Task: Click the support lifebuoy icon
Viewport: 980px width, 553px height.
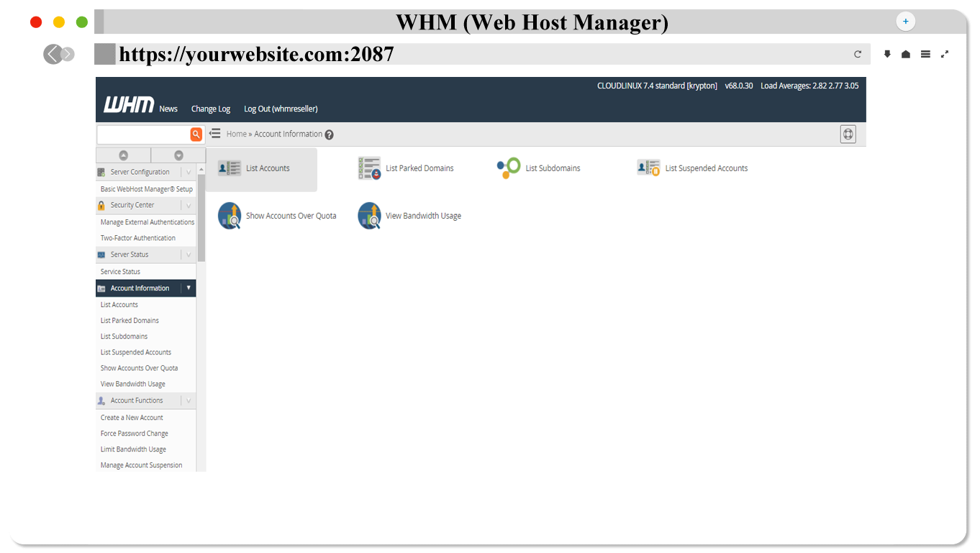Action: [848, 134]
